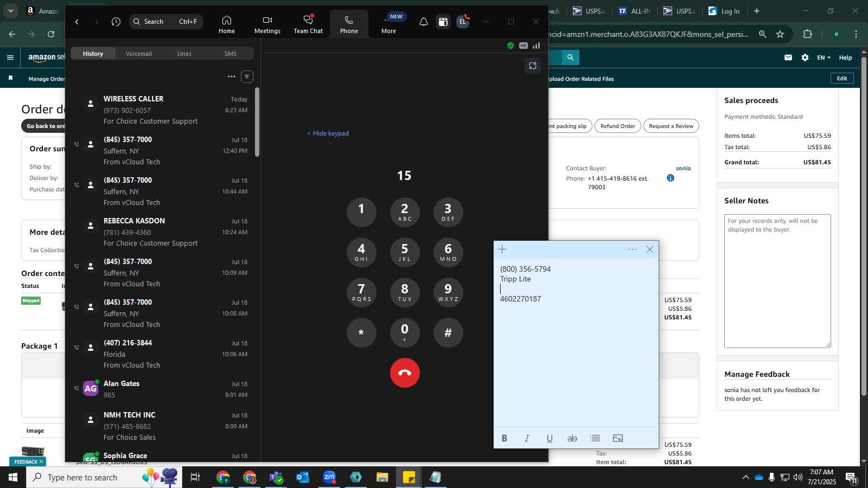Click Request a Review button
868x488 pixels.
(671, 126)
